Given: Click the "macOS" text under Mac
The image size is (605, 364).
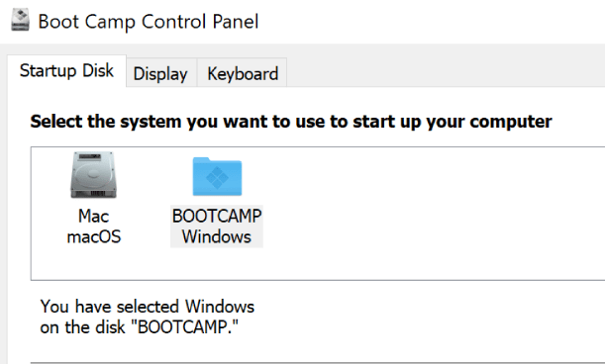Looking at the screenshot, I should (x=93, y=236).
